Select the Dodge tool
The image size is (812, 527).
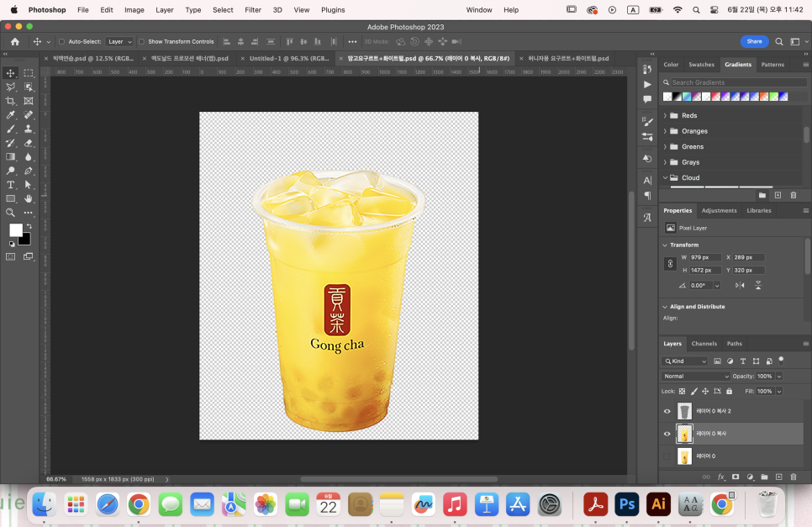(10, 171)
